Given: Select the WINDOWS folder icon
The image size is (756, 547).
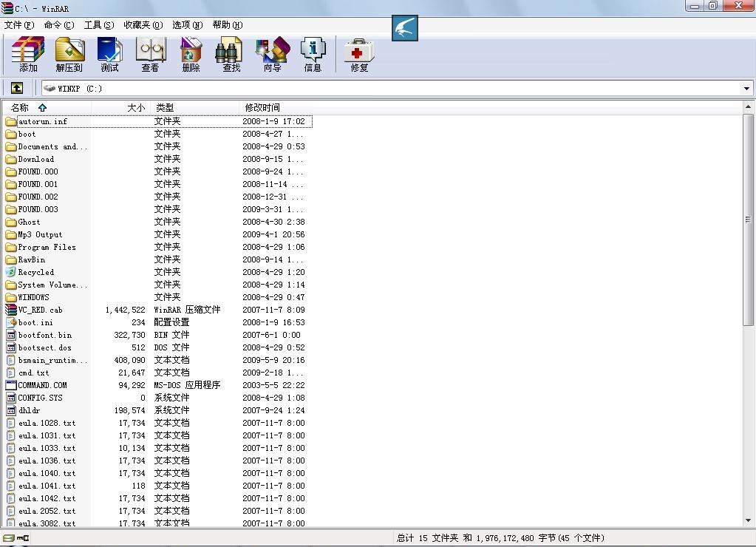Looking at the screenshot, I should (x=11, y=297).
